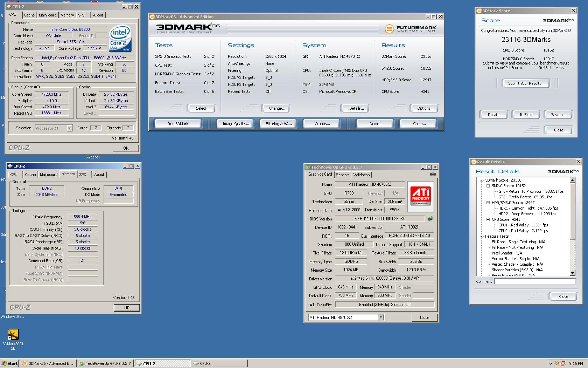588x368 pixels.
Task: Open the About tab in lower CPU-Z window
Action: tap(99, 175)
